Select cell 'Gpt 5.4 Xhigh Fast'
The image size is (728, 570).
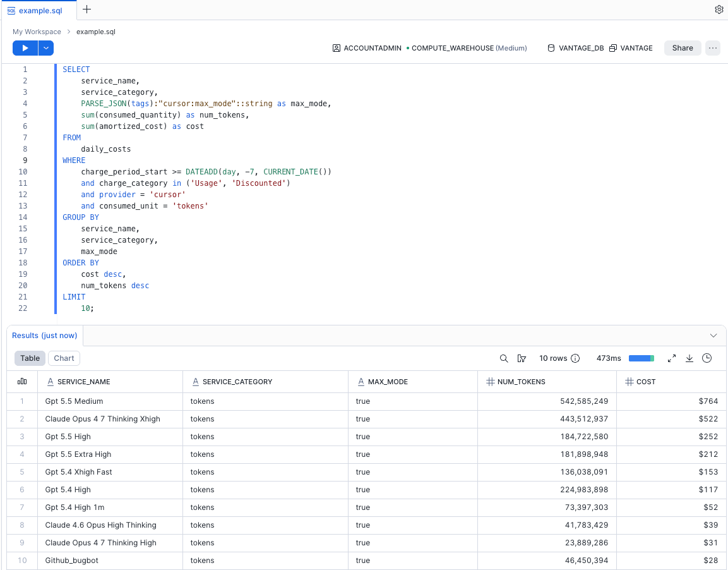tap(110, 472)
